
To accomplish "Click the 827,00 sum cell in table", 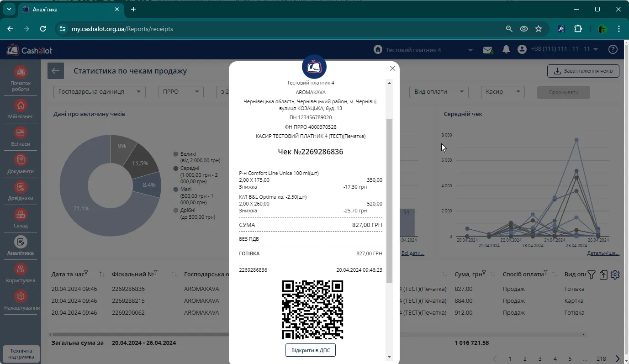I will coord(464,289).
